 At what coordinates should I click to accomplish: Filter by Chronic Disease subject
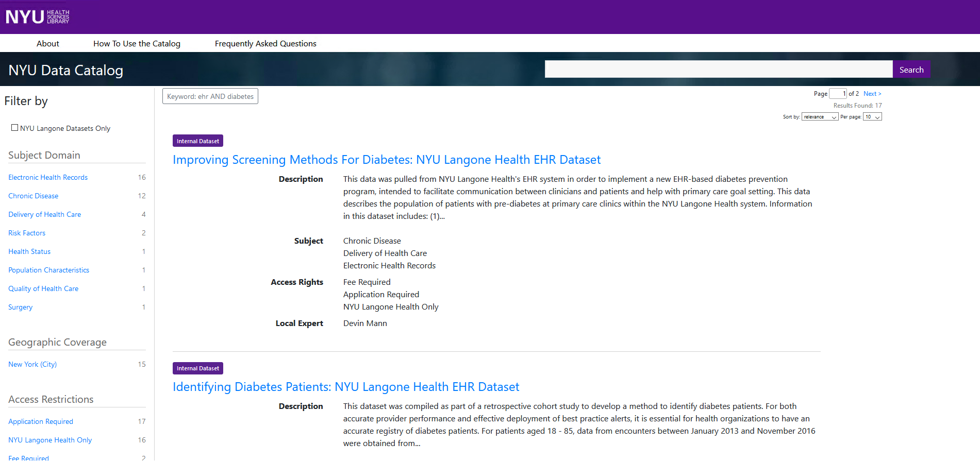pyautogui.click(x=34, y=196)
